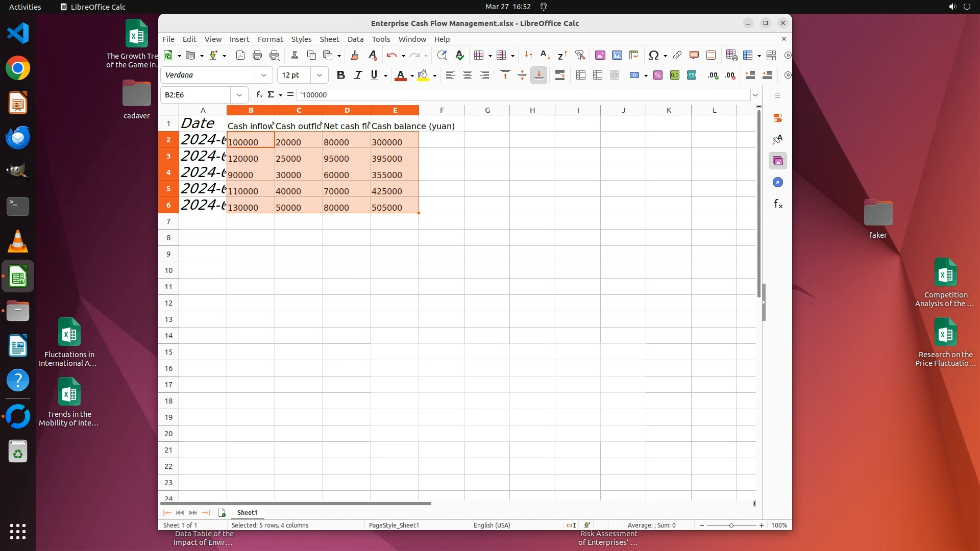
Task: Toggle Wrap Text for selected cells
Action: coord(560,76)
